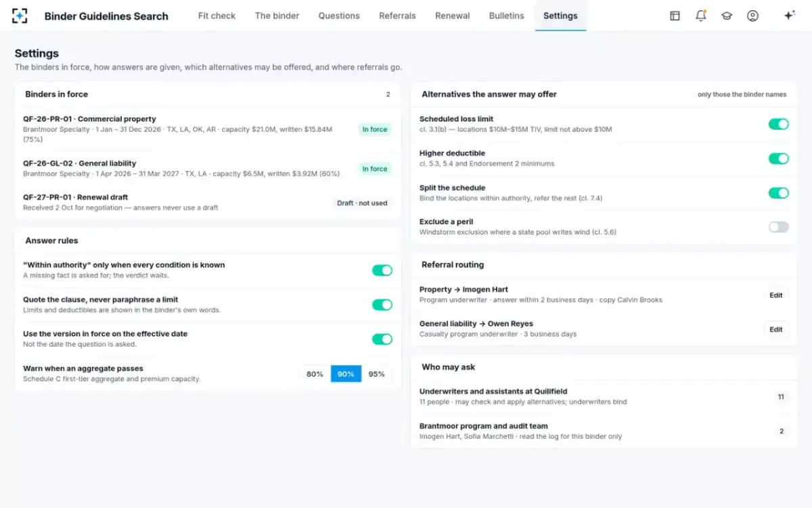Click the Scheduled loss limit label
812x508 pixels.
click(457, 119)
